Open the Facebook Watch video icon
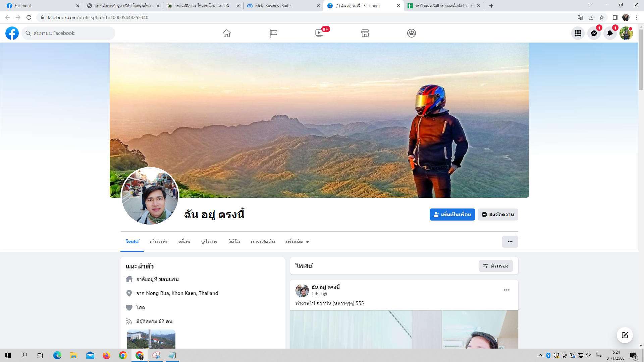The height and width of the screenshot is (362, 644). [x=319, y=33]
